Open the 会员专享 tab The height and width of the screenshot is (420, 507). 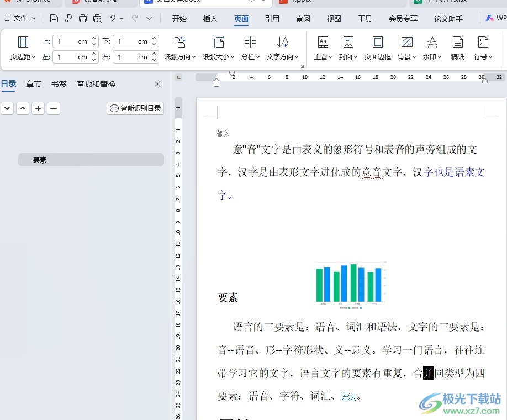click(403, 19)
